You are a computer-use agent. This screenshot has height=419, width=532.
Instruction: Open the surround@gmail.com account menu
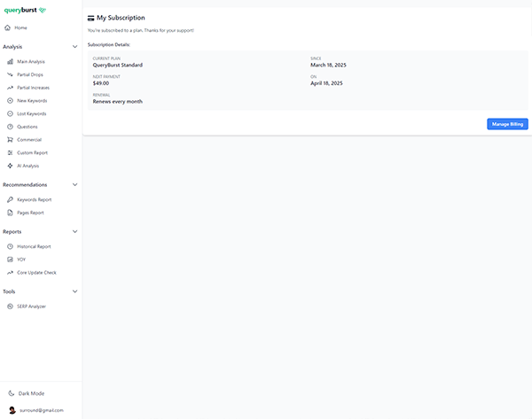point(41,410)
